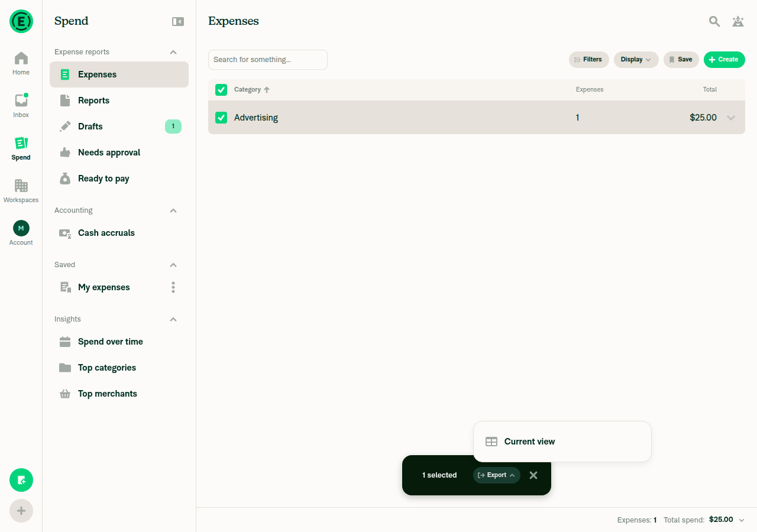Viewport: 757px width, 532px height.
Task: Click the Save button
Action: (681, 60)
